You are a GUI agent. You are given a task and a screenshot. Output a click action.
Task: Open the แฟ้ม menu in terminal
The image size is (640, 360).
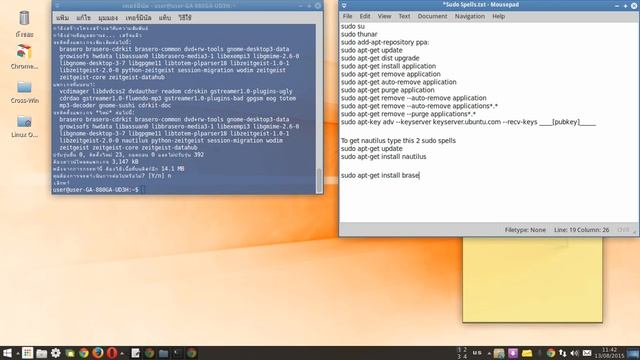click(62, 18)
